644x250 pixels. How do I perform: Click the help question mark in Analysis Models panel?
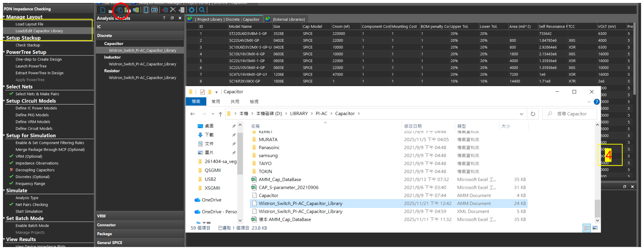click(x=164, y=18)
